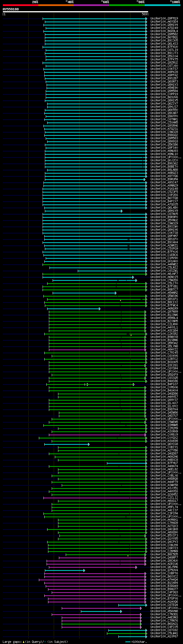Select the hit label UniRef100_Q75UV4
183x644 pixels.
[164, 570]
